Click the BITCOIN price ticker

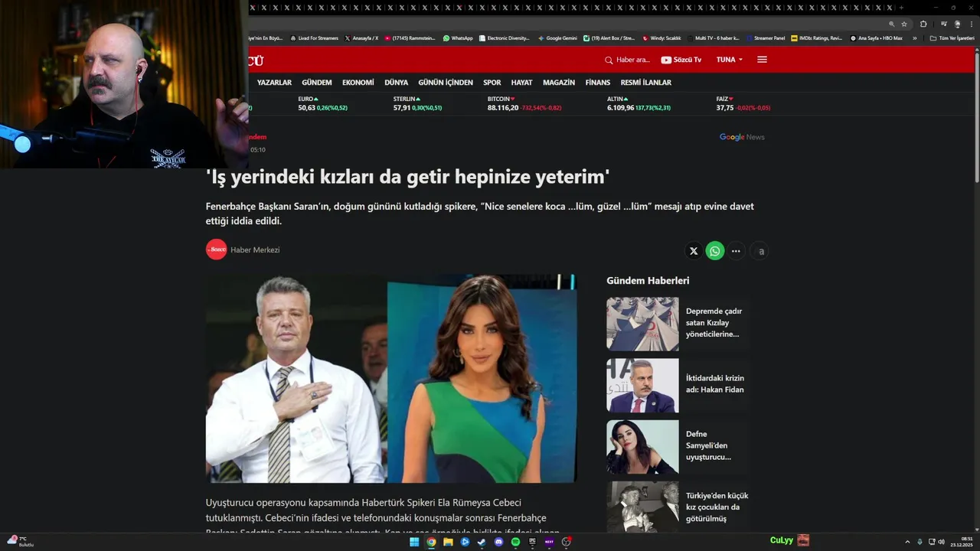click(524, 103)
